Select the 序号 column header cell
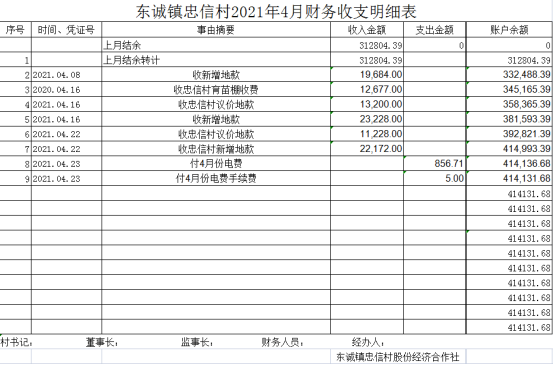554x365 pixels. [15, 30]
